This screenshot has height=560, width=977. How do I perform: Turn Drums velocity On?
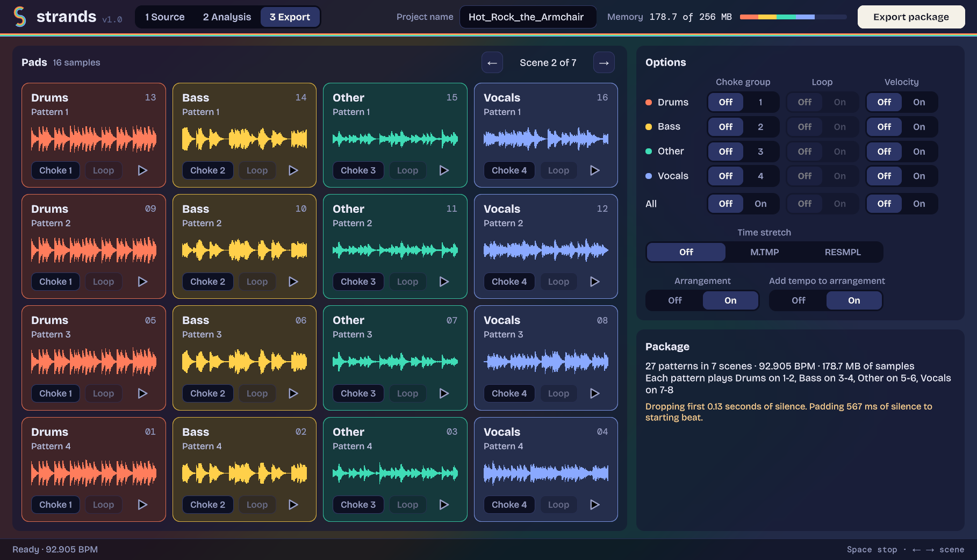pyautogui.click(x=919, y=102)
